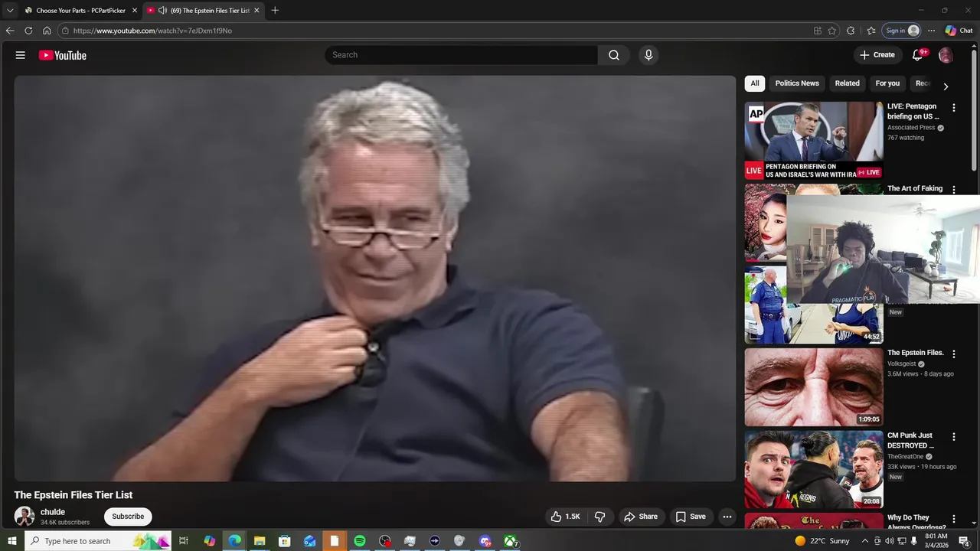
Task: Click the YouTube search input field
Action: [462, 55]
